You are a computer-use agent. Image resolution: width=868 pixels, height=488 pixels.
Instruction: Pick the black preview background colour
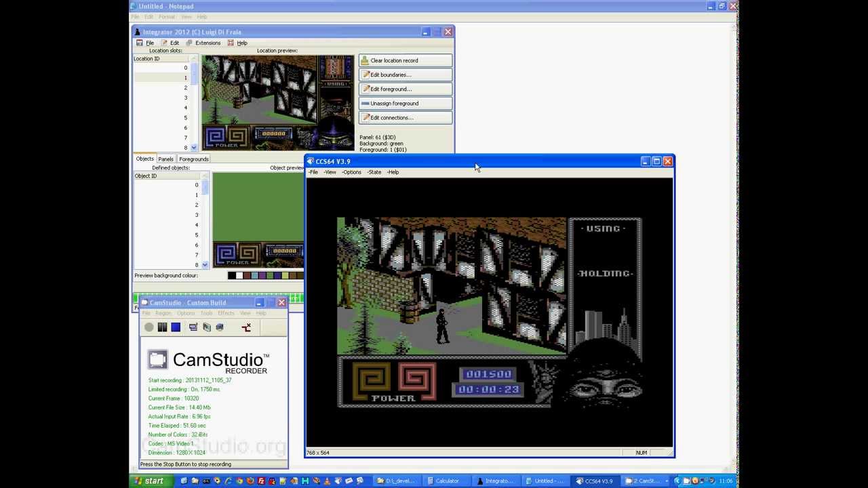(232, 275)
